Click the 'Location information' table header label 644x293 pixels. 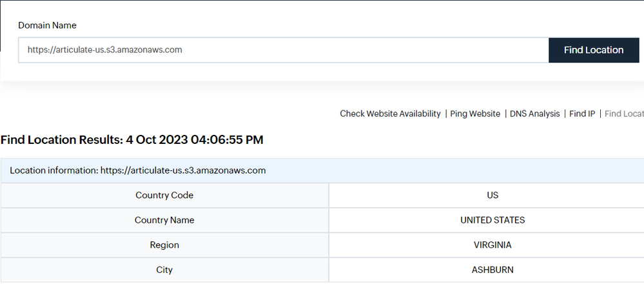tap(54, 170)
